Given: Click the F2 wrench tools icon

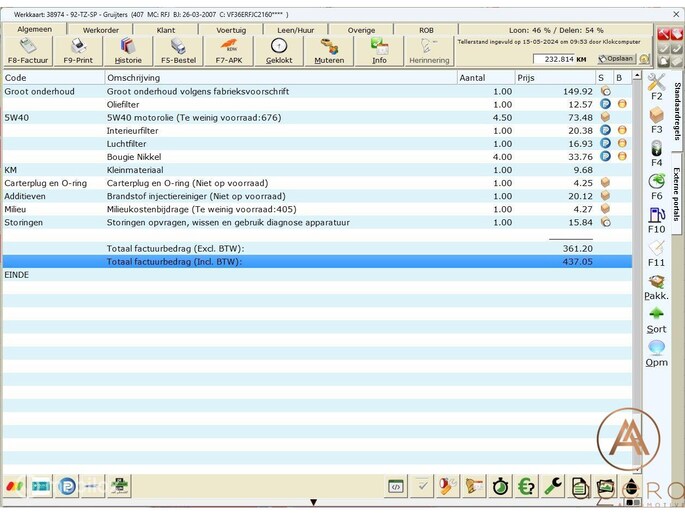Looking at the screenshot, I should [x=656, y=84].
